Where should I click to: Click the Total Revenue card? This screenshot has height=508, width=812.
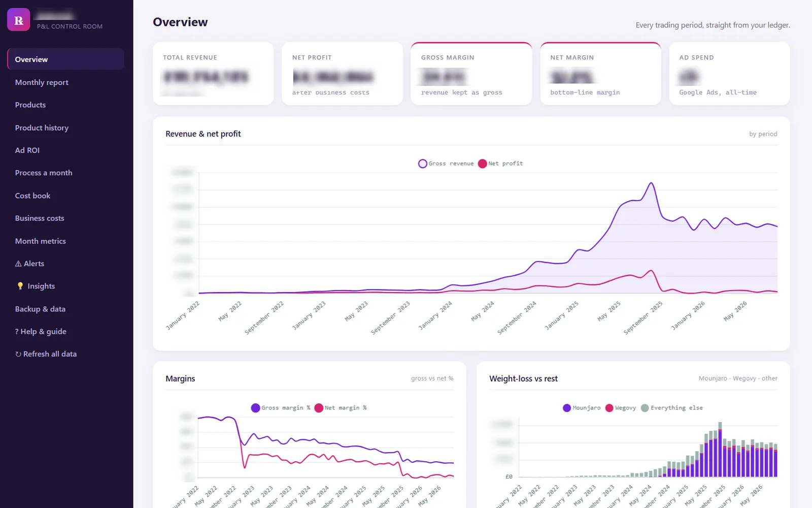pos(213,74)
